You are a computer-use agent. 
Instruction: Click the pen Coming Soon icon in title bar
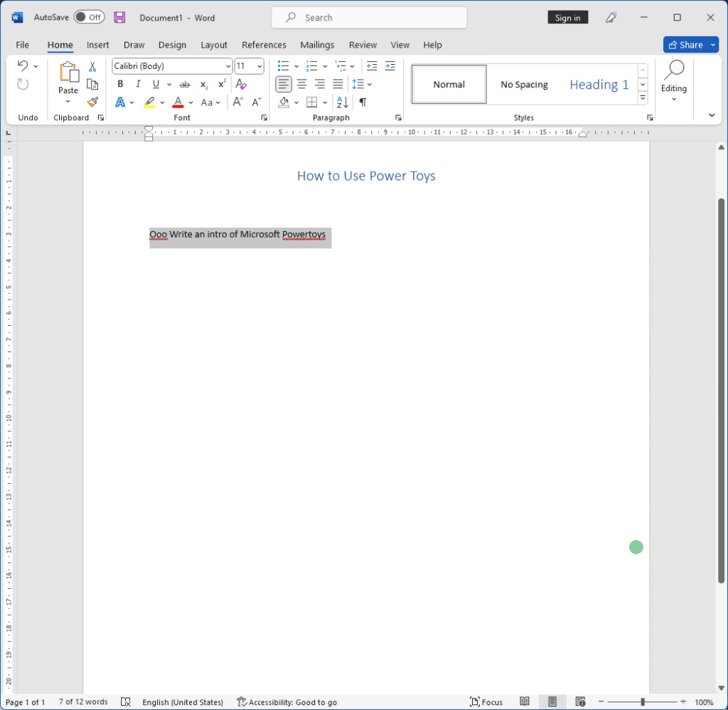pyautogui.click(x=611, y=18)
